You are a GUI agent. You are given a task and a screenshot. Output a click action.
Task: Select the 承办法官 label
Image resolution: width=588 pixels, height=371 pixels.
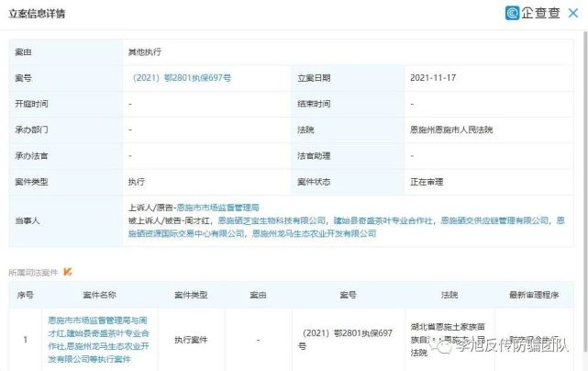pyautogui.click(x=31, y=156)
